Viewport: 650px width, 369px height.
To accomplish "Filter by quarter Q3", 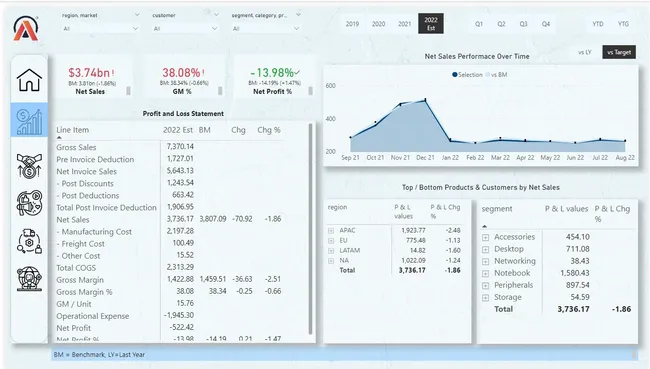I will tap(524, 24).
